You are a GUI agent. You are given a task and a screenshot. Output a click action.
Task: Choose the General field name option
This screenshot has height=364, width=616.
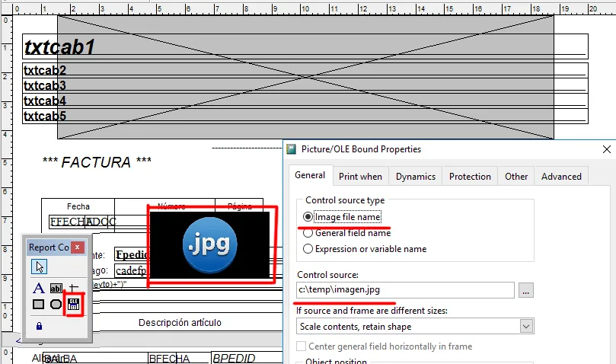(308, 233)
